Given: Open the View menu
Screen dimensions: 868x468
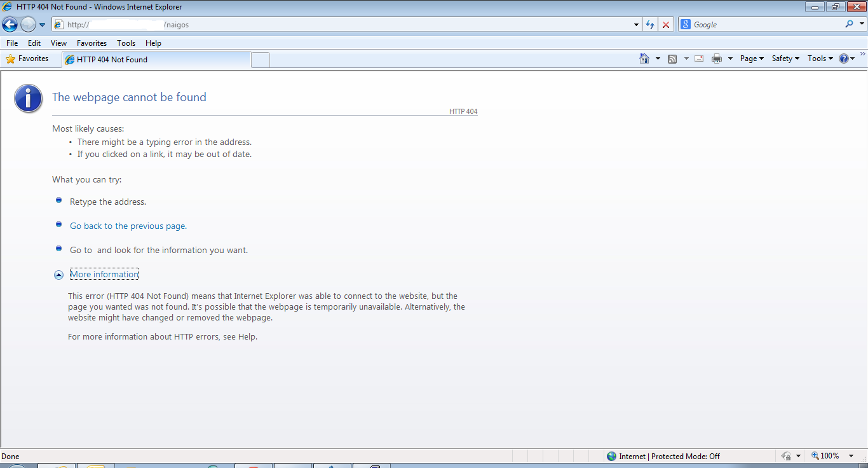Looking at the screenshot, I should (58, 43).
